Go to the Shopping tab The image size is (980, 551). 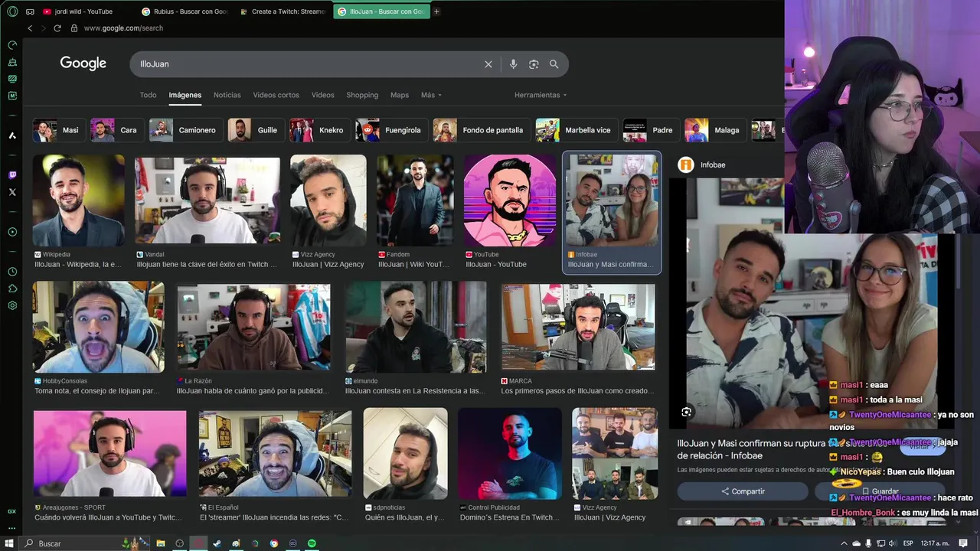(x=362, y=95)
